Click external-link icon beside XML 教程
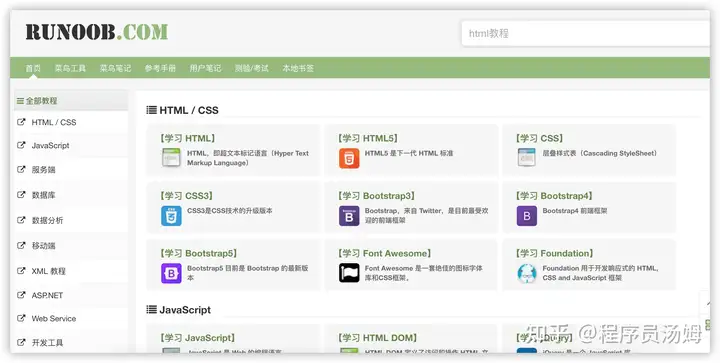This screenshot has height=363, width=720. pyautogui.click(x=21, y=271)
